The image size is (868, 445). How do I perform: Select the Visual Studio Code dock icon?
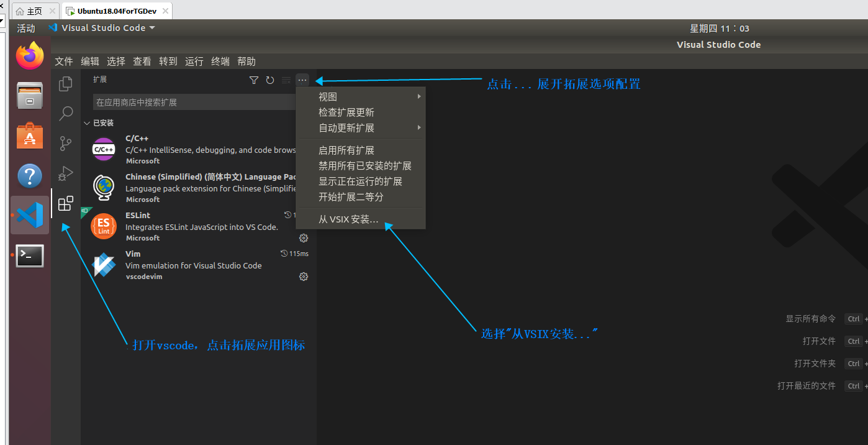tap(30, 215)
